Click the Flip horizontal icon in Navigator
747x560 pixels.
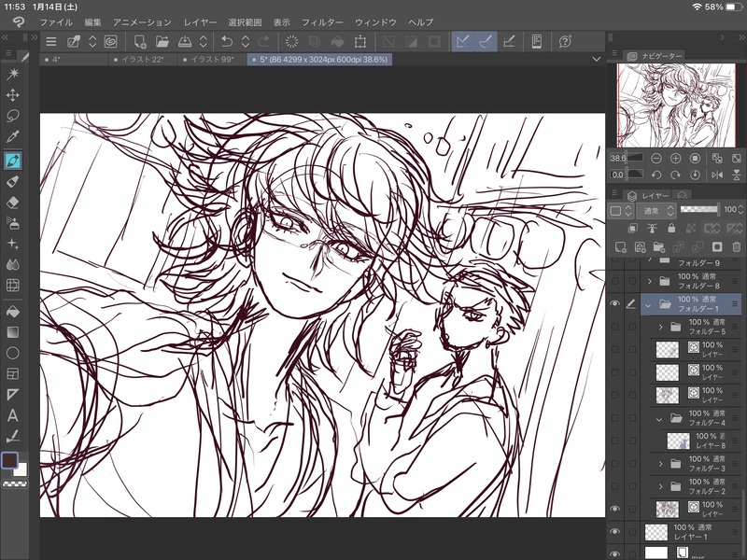(716, 175)
